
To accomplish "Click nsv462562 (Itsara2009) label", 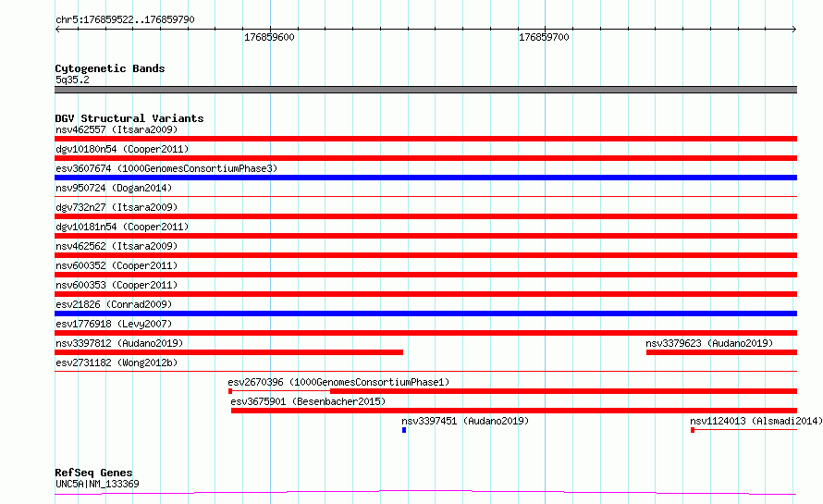I will point(117,246).
